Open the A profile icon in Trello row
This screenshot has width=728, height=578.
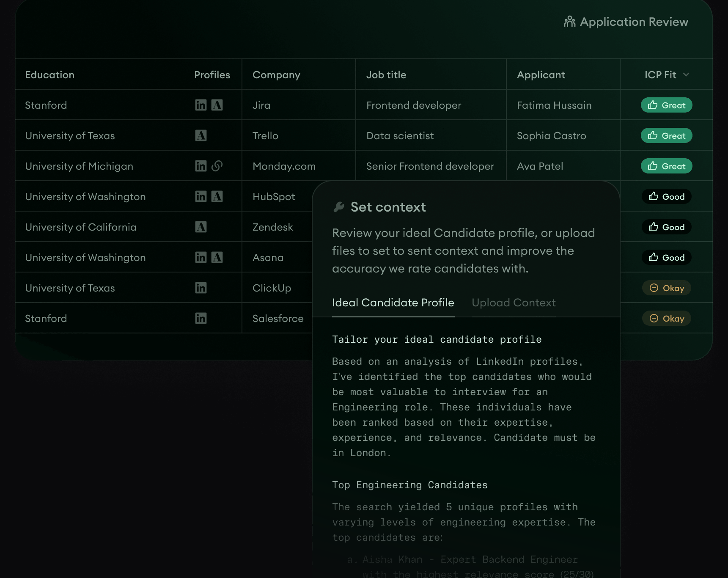tap(201, 135)
